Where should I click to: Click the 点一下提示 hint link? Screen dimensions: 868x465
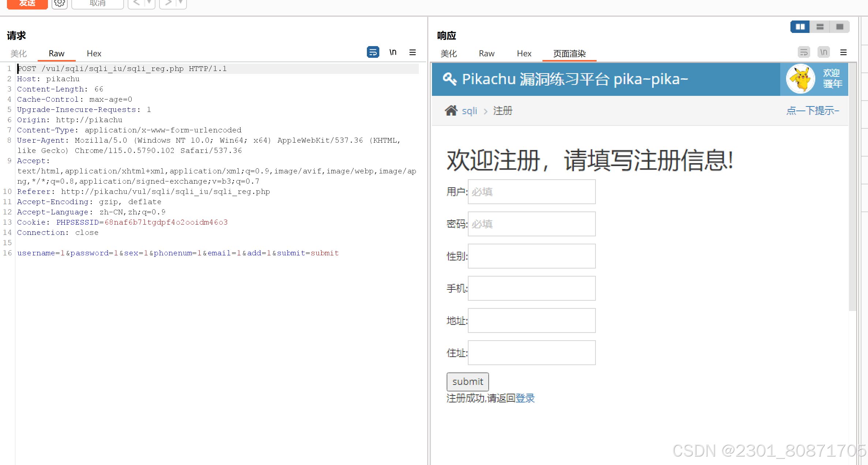coord(812,110)
